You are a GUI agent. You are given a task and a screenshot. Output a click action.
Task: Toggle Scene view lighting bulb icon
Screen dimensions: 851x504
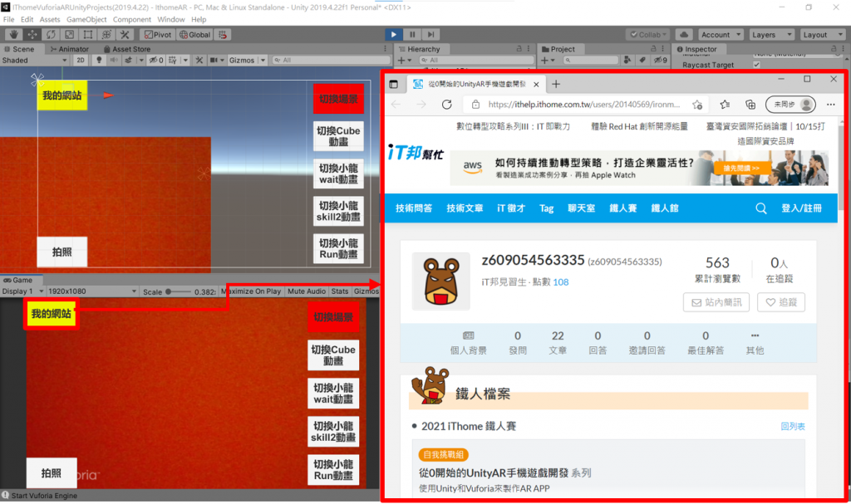99,61
